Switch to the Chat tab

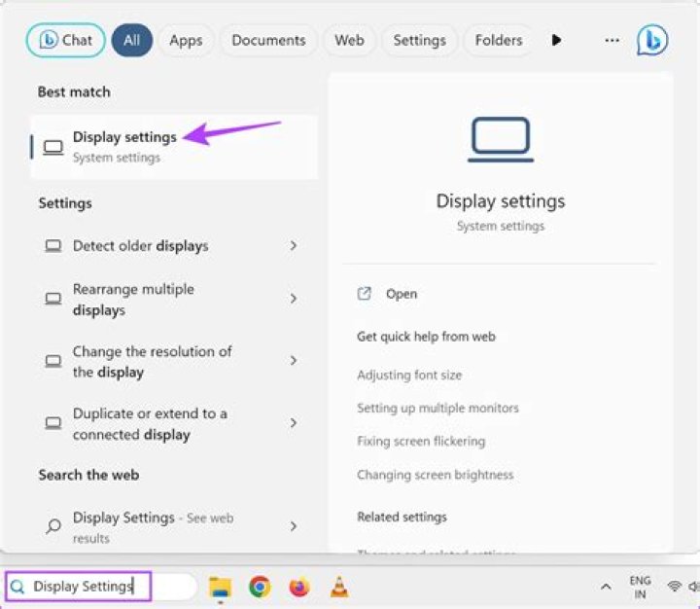(66, 41)
